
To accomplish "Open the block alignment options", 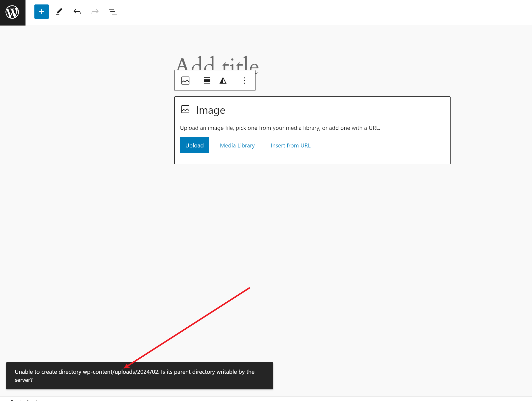I will 207,81.
